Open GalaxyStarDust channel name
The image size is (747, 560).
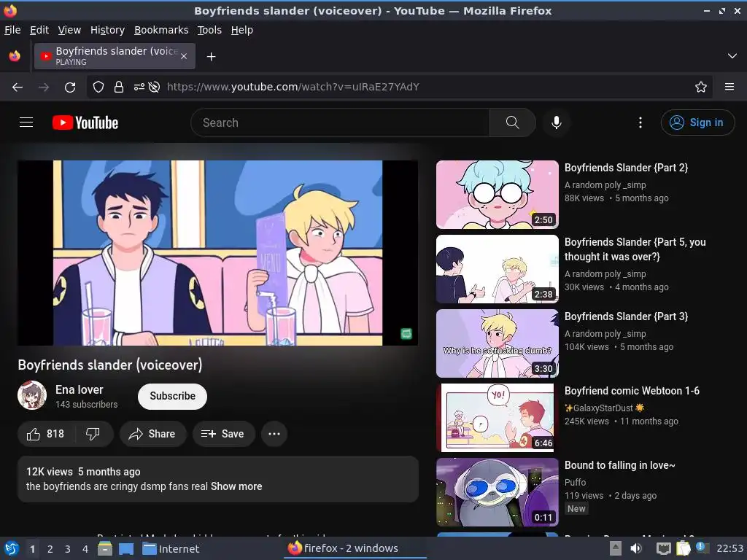[x=603, y=408]
